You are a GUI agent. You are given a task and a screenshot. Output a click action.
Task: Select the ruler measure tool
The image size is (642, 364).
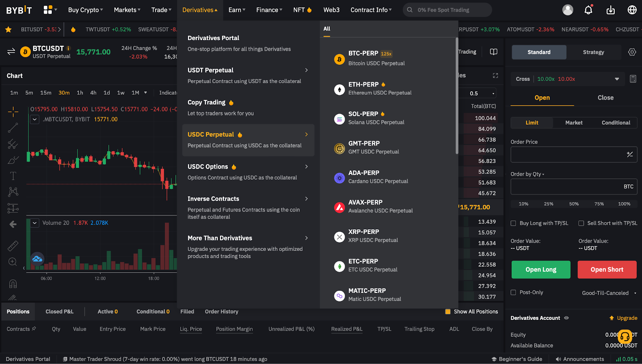click(x=13, y=245)
